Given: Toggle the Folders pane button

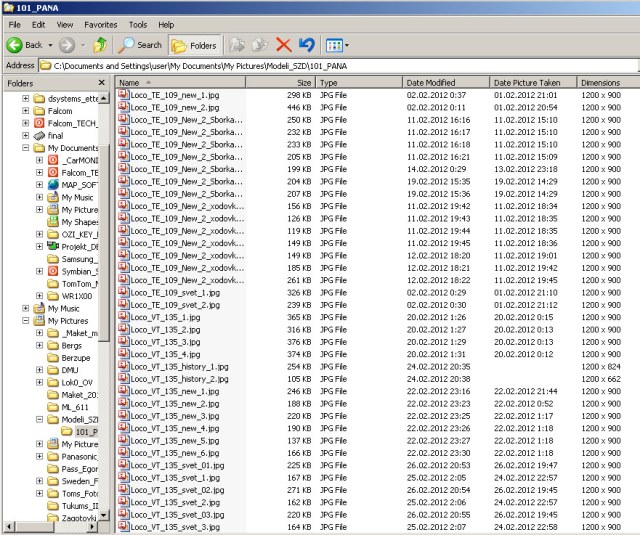Looking at the screenshot, I should click(193, 45).
